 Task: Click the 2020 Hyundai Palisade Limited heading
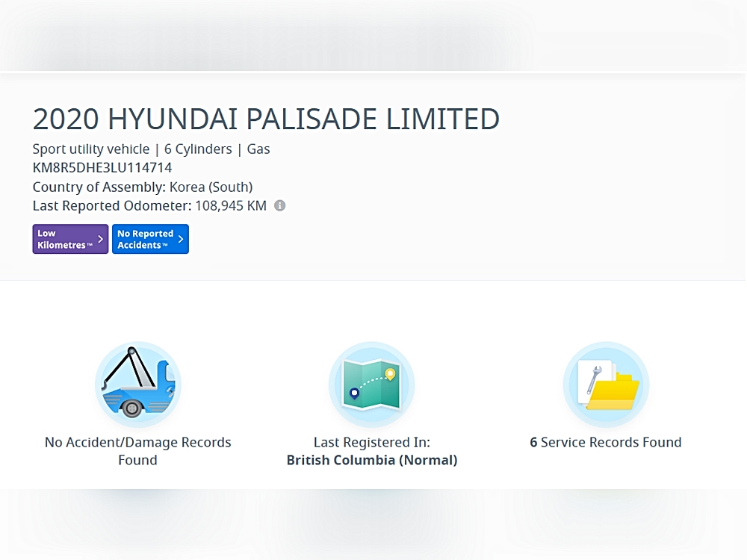tap(266, 119)
